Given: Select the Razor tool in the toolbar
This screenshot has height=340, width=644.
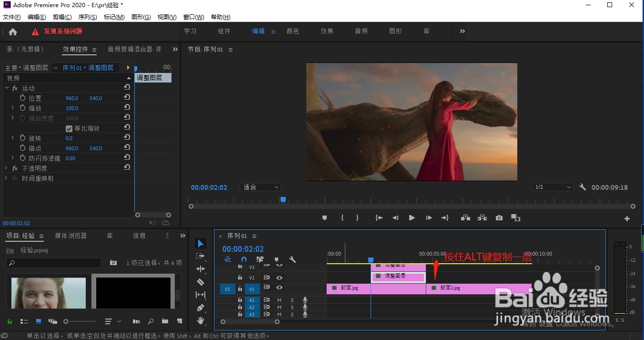Looking at the screenshot, I should tap(201, 282).
